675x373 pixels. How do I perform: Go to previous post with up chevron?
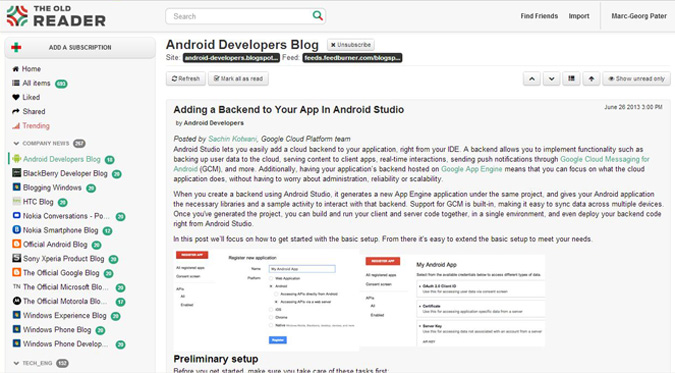pos(532,79)
